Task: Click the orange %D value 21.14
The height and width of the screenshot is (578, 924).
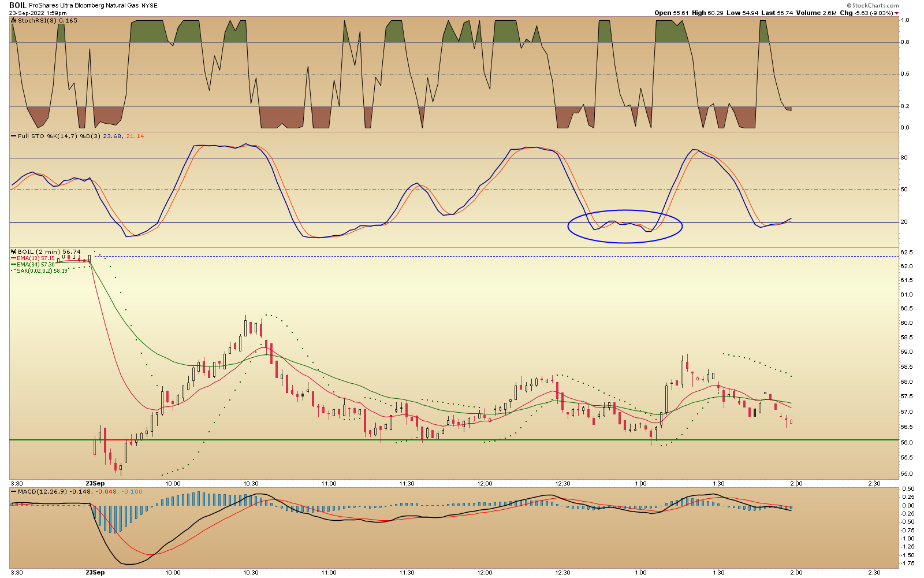Action: (x=135, y=136)
